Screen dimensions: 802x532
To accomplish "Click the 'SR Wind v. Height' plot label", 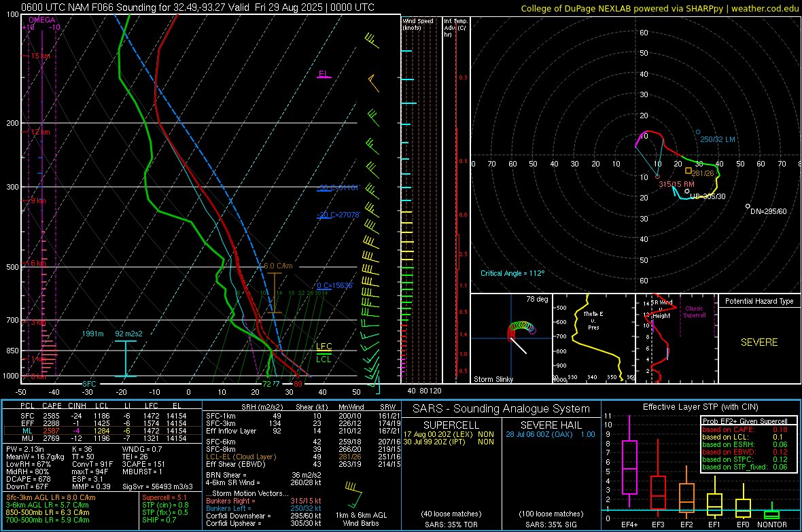I will [661, 309].
